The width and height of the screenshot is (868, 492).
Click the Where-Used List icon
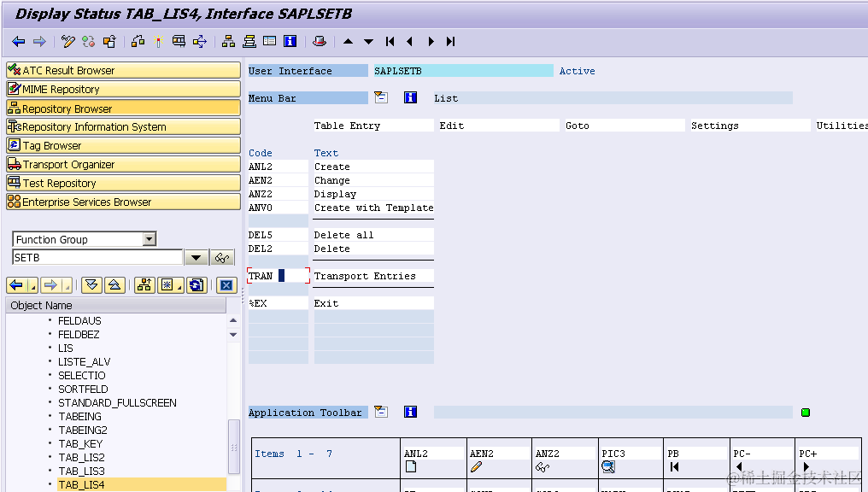138,42
